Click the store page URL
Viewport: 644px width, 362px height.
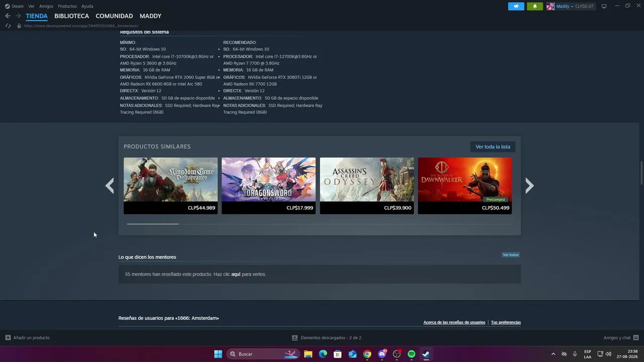click(x=81, y=26)
